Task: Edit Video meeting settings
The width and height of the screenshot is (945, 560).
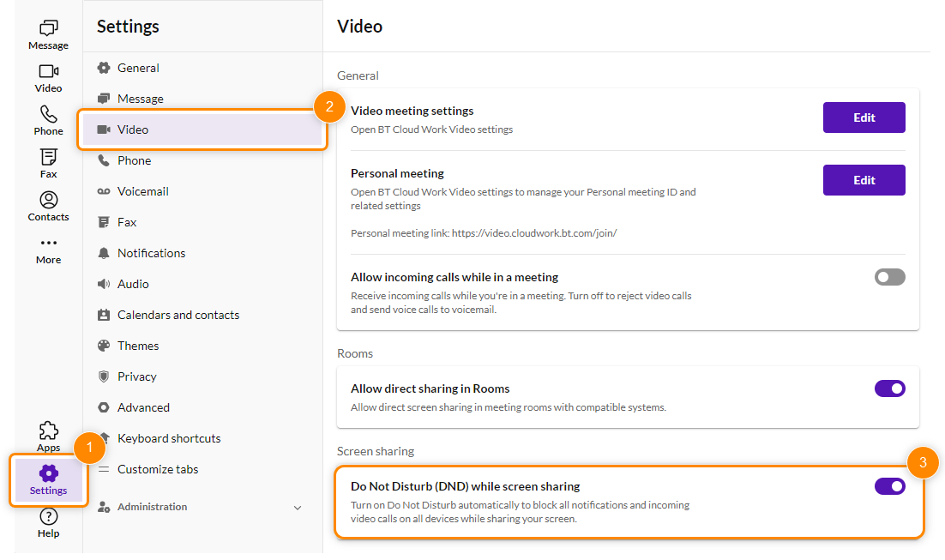Action: point(864,117)
